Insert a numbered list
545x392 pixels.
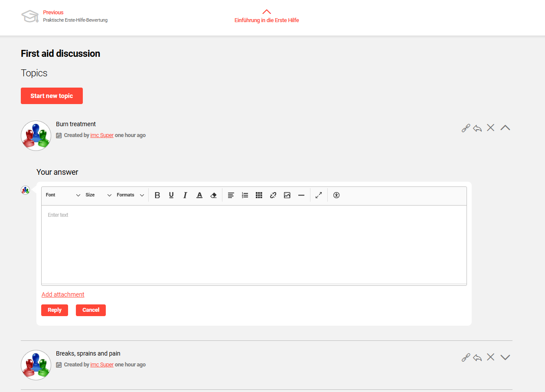(x=245, y=195)
